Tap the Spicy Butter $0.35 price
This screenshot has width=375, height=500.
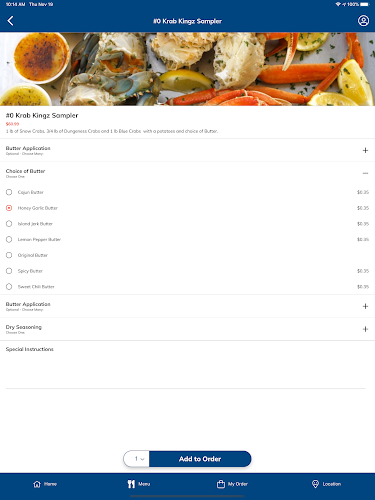(363, 271)
